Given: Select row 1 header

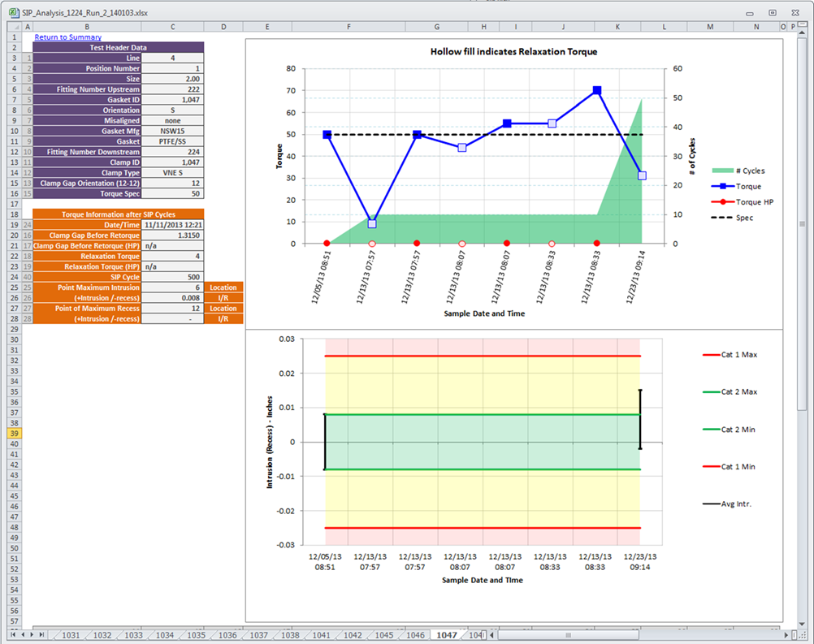Looking at the screenshot, I should (x=14, y=37).
